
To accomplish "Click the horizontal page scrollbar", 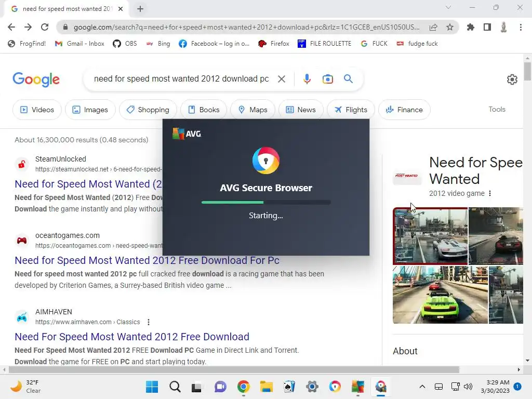I will [234, 369].
